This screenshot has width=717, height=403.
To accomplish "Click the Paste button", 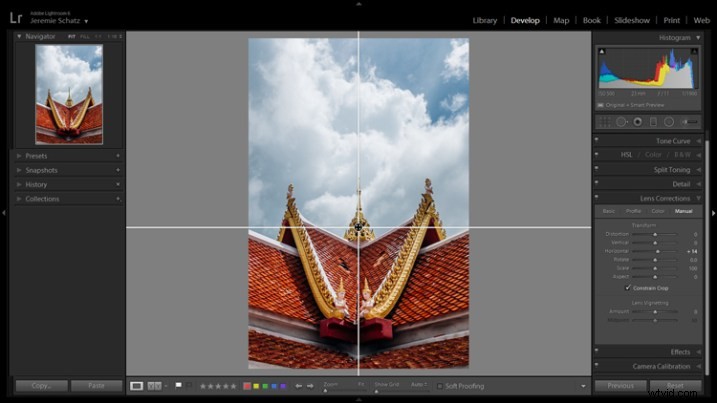I will (96, 386).
